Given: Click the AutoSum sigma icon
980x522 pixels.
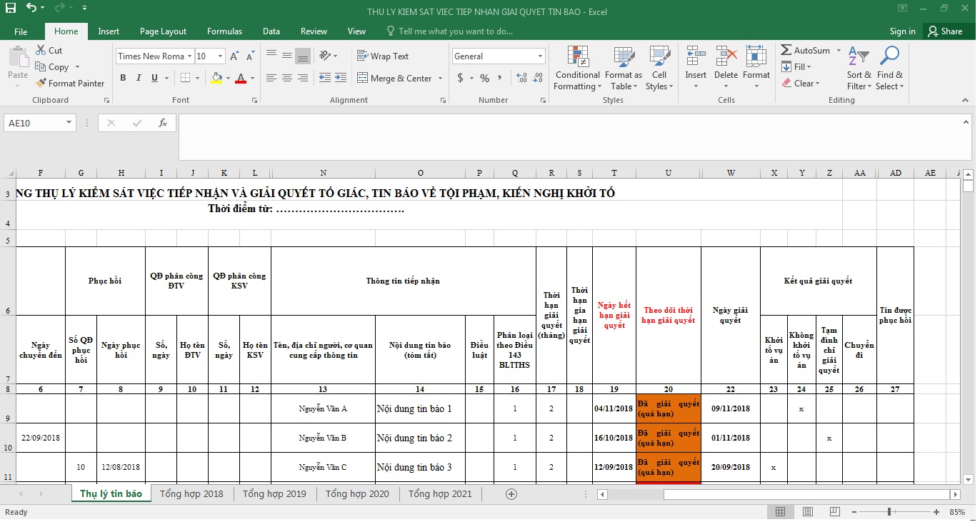Looking at the screenshot, I should click(786, 51).
